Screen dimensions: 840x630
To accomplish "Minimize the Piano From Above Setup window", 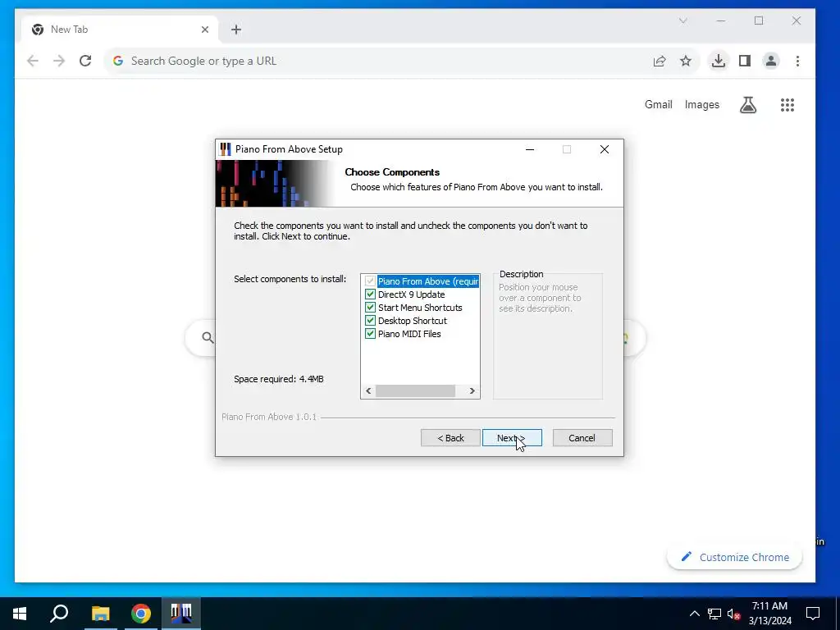I will pos(530,149).
